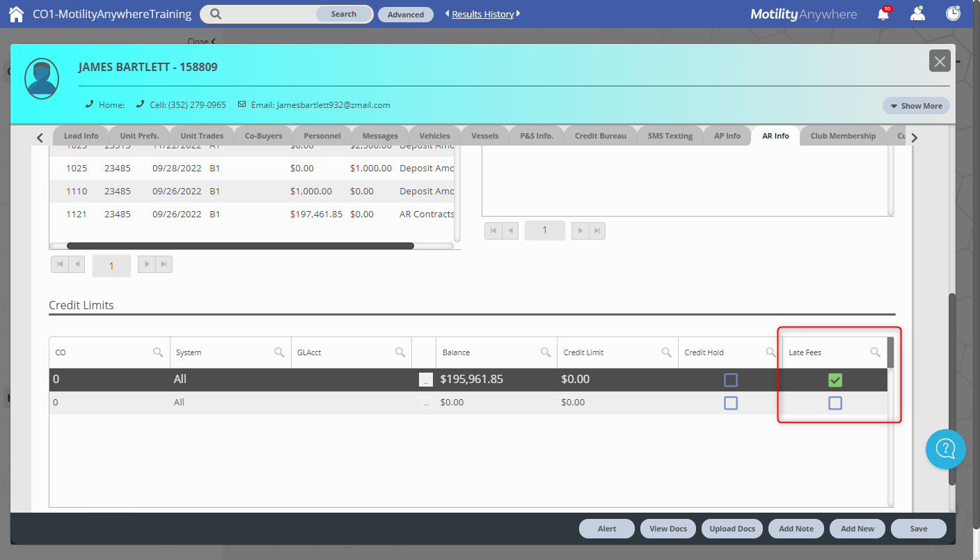Open the floating help question-mark bubble

pos(946,449)
